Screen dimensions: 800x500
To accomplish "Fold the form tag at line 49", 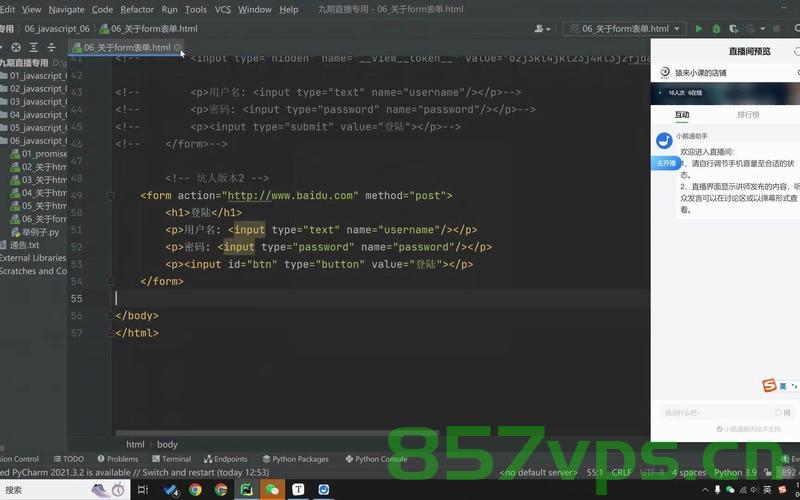I will coord(110,196).
